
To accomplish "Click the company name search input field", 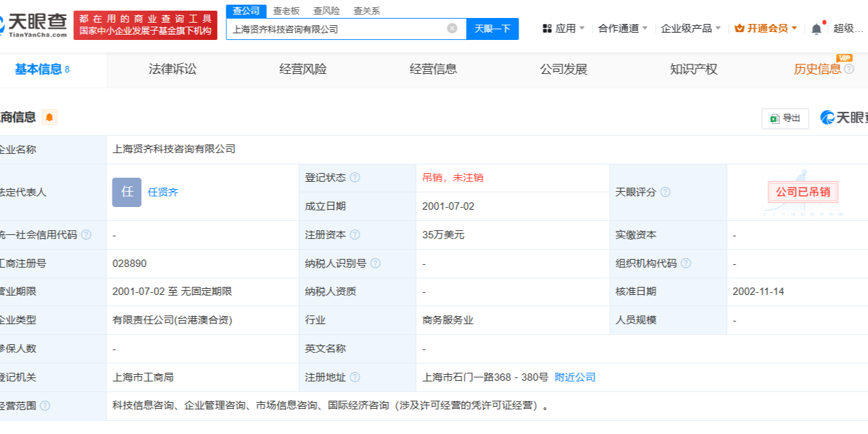I will coord(336,29).
